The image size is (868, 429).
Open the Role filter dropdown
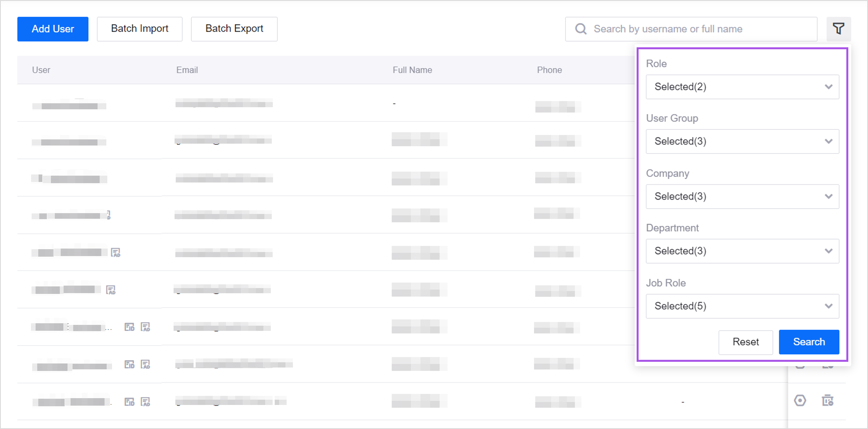[742, 87]
